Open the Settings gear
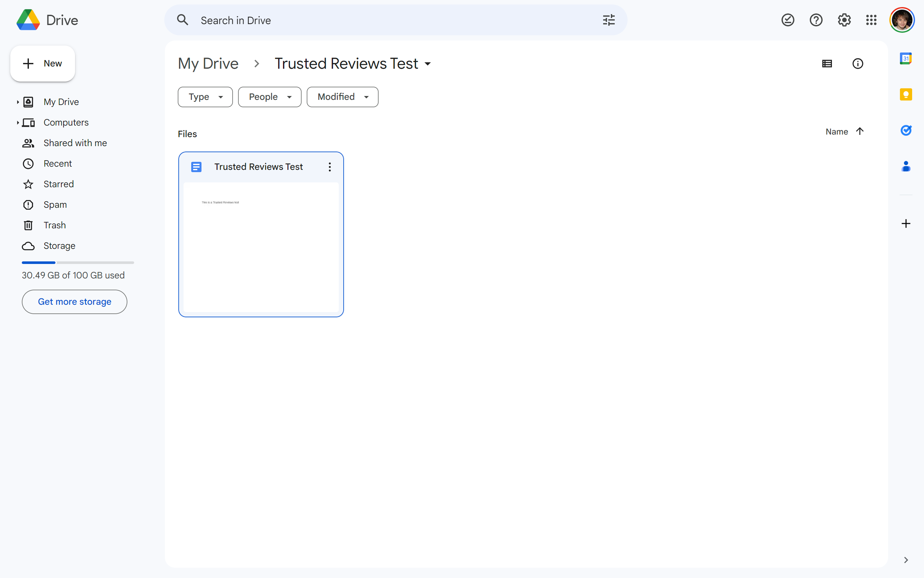This screenshot has width=924, height=578. (844, 20)
